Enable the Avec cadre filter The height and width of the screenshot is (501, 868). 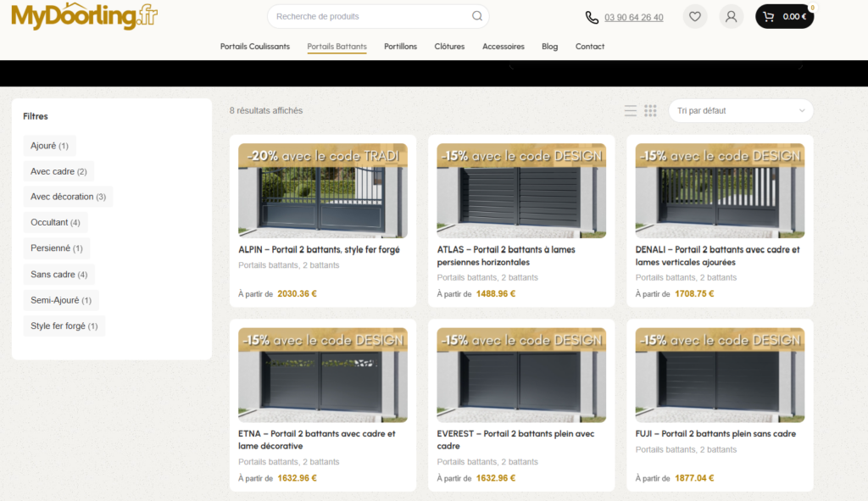point(58,170)
